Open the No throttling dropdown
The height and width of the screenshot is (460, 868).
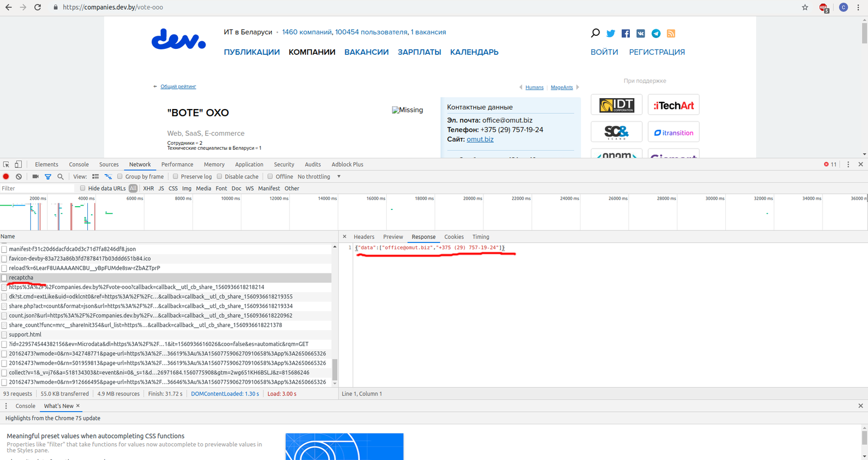(x=319, y=176)
